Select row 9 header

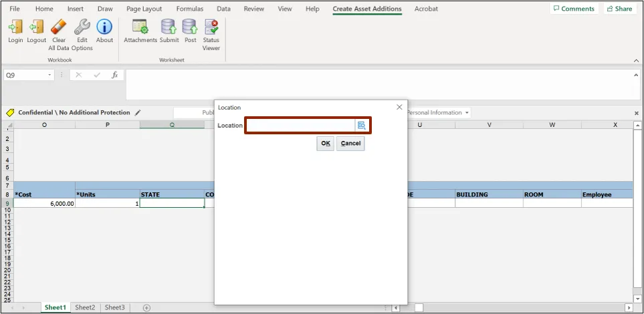(x=7, y=203)
